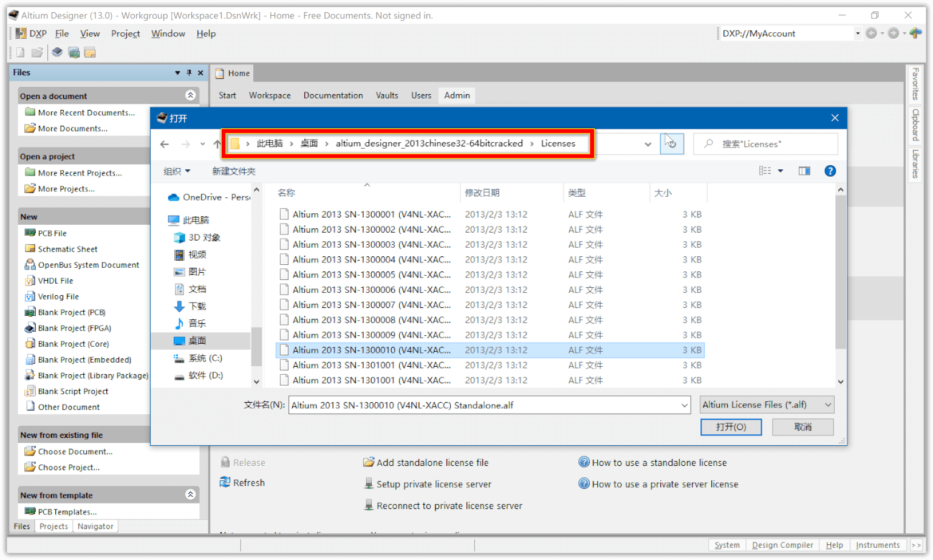The width and height of the screenshot is (933, 560).
Task: Click the 取消 cancel button
Action: tap(803, 427)
